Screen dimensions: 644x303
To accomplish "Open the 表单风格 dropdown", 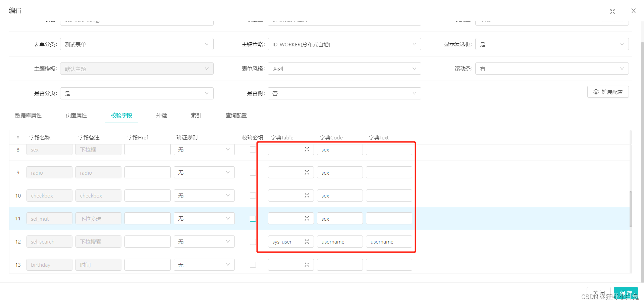I will 344,69.
